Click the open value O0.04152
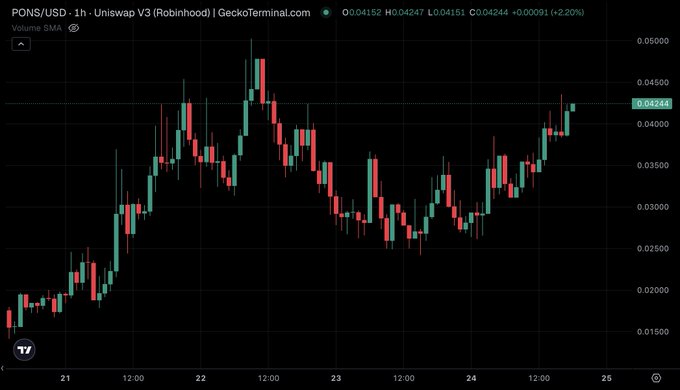680x390 pixels. tap(362, 13)
